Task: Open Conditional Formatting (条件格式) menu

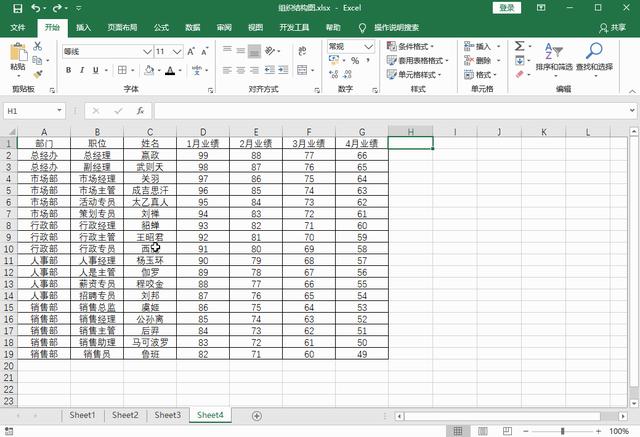Action: (410, 46)
